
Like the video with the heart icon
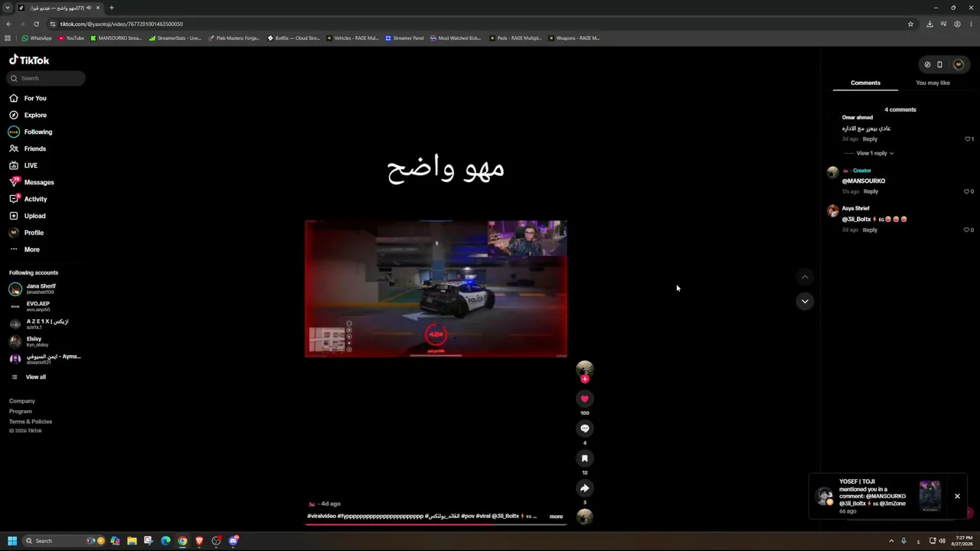coord(584,399)
